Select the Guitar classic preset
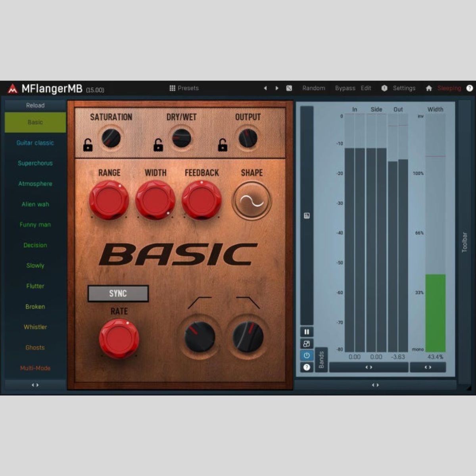This screenshot has height=476, width=476. pyautogui.click(x=35, y=143)
